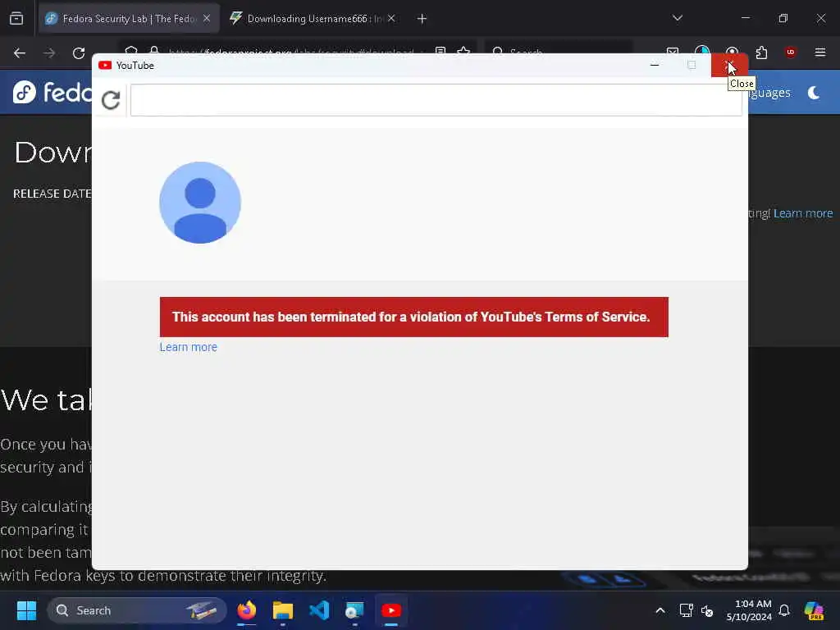The height and width of the screenshot is (630, 840).
Task: Open Firefox application hamburger menu
Action: click(819, 52)
